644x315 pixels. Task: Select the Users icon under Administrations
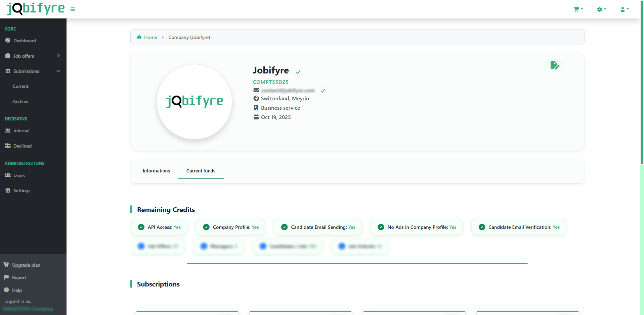pos(8,175)
